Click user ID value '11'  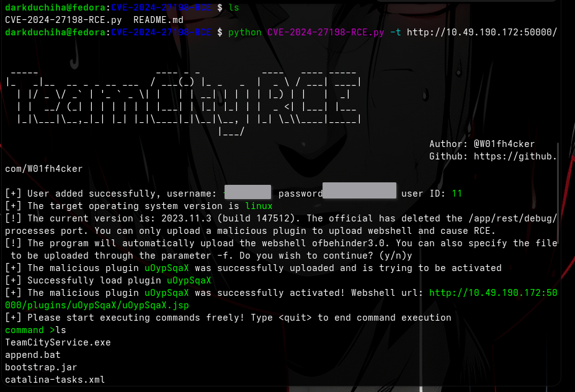[457, 194]
